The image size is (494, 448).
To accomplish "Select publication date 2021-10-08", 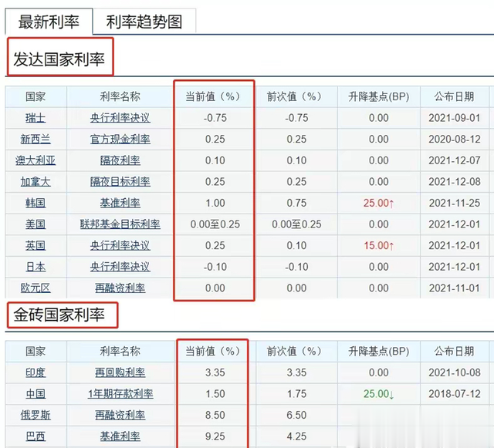I will (x=455, y=372).
